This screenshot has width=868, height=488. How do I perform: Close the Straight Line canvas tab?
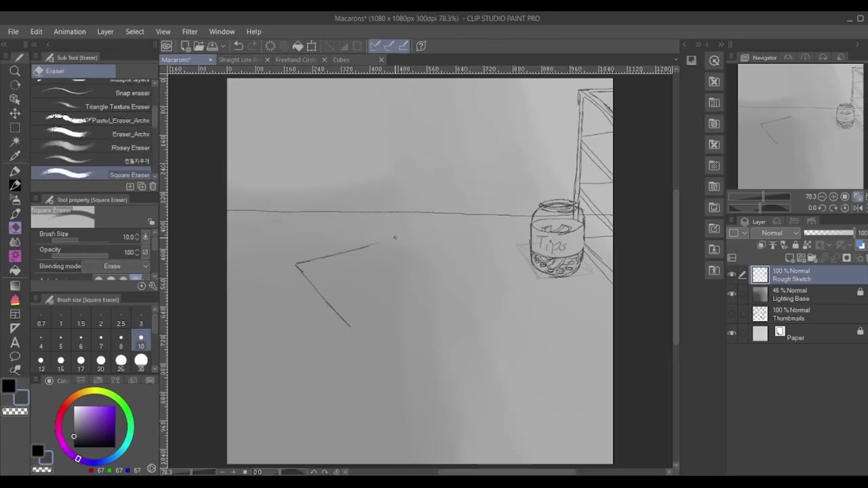pos(267,60)
